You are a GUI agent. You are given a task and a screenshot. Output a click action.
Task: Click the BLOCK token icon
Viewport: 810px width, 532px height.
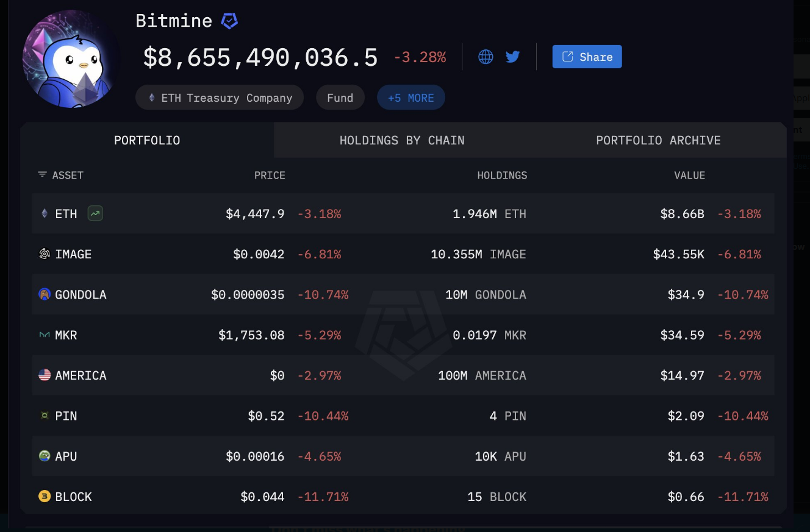(x=45, y=497)
